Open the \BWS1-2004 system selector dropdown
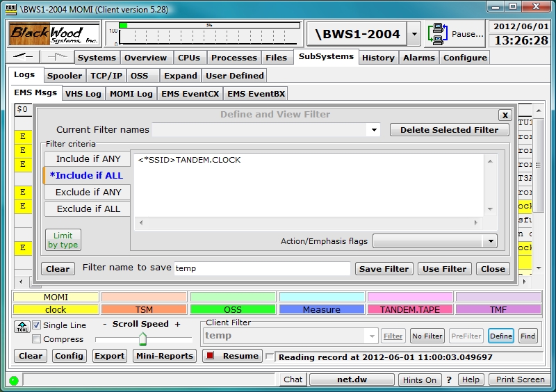The height and width of the screenshot is (392, 556). (x=414, y=33)
